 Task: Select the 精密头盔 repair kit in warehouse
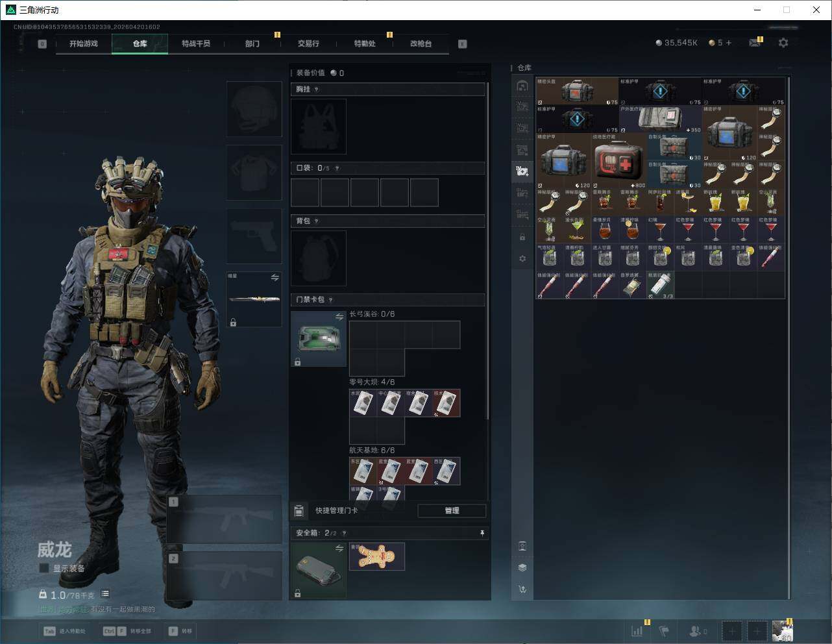click(x=577, y=92)
